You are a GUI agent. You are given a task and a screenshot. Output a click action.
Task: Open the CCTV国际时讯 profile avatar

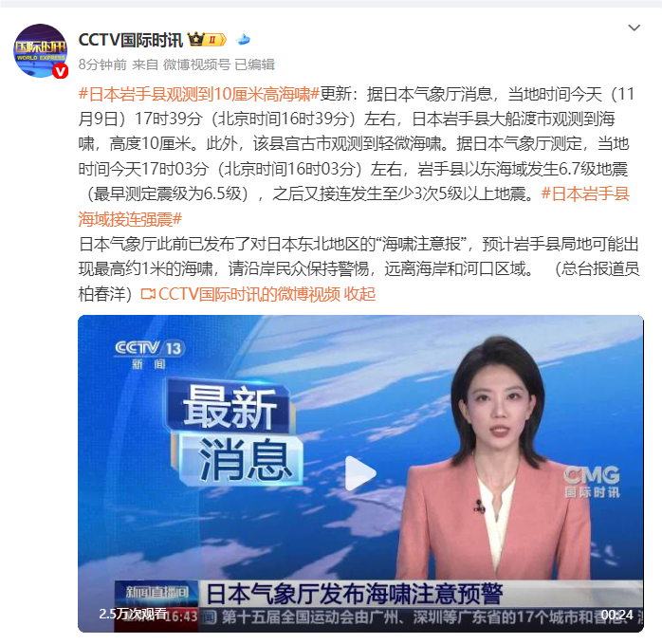click(x=41, y=50)
